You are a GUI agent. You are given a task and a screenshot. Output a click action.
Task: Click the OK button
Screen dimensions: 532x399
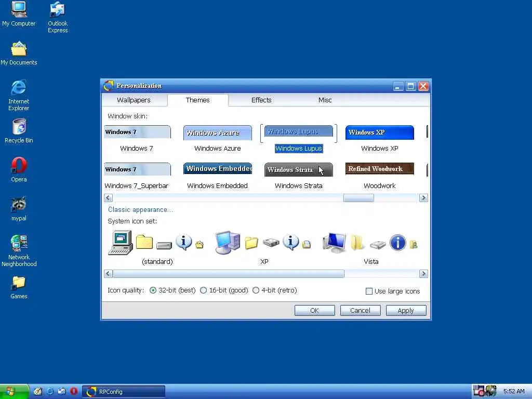click(314, 311)
